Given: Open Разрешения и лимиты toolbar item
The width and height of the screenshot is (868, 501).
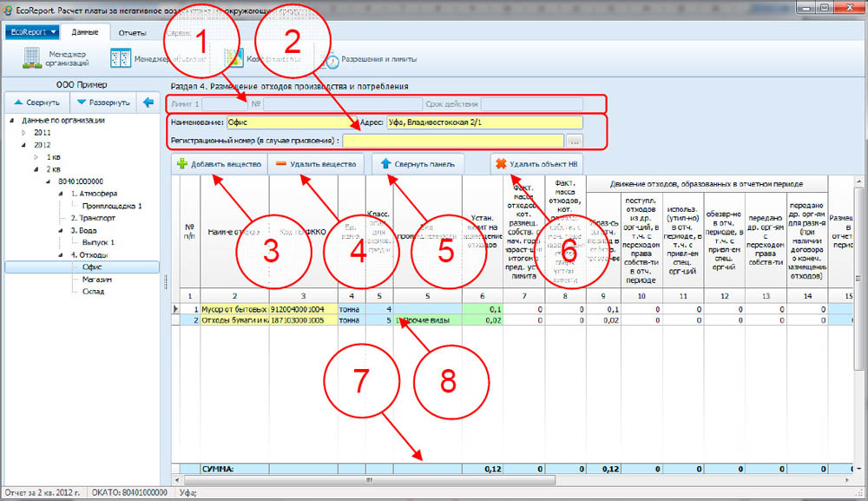Looking at the screenshot, I should (371, 59).
